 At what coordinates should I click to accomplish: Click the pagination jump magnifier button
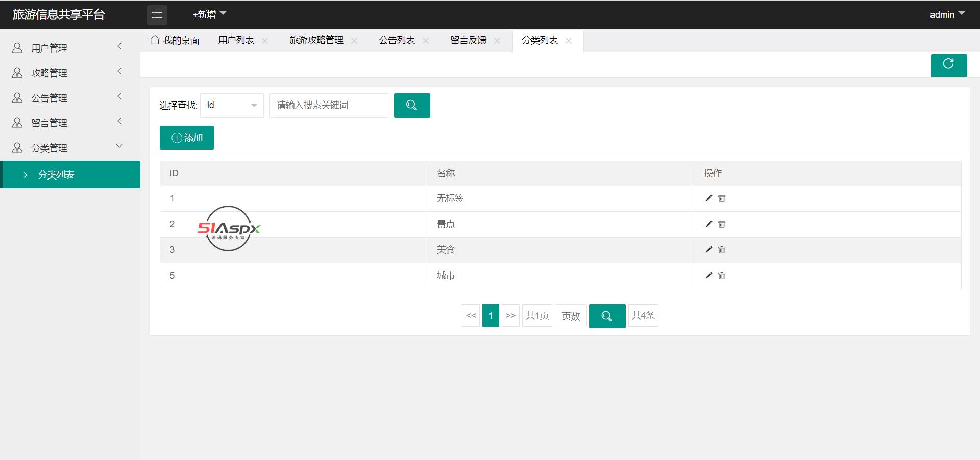coord(606,316)
